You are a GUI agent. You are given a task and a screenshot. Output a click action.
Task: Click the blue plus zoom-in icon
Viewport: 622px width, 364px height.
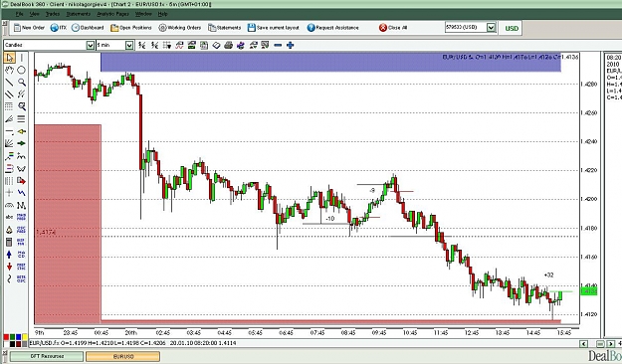click(291, 45)
